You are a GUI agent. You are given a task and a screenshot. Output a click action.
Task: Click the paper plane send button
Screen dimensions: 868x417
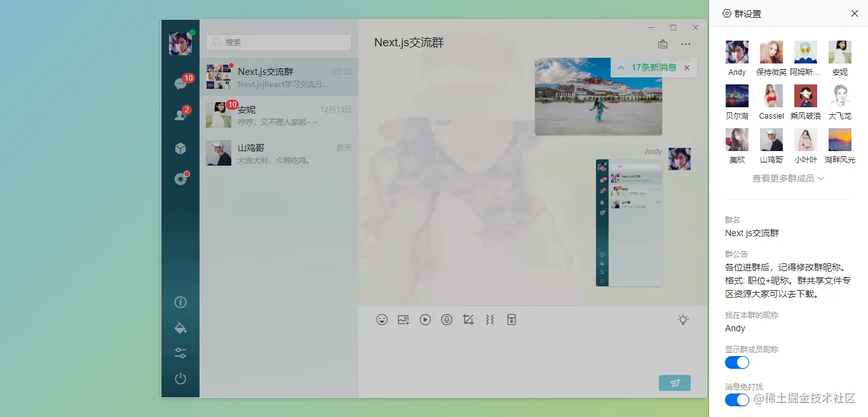675,383
